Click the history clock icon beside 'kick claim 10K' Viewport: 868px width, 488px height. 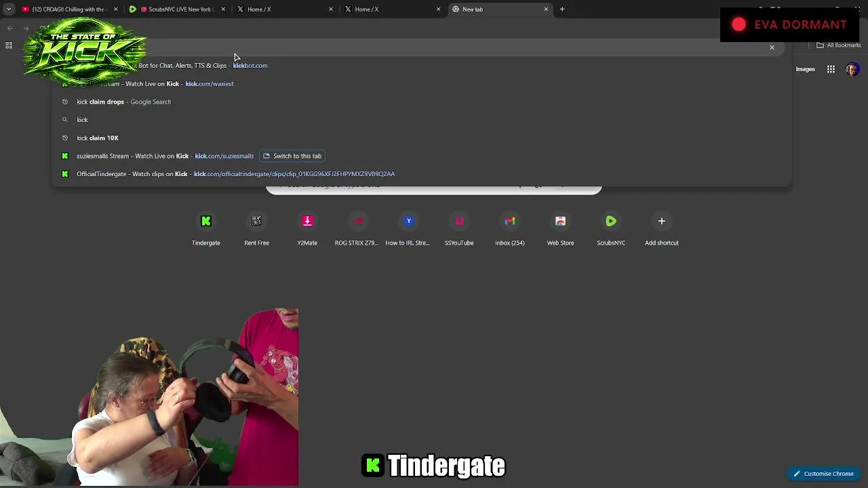pyautogui.click(x=65, y=138)
